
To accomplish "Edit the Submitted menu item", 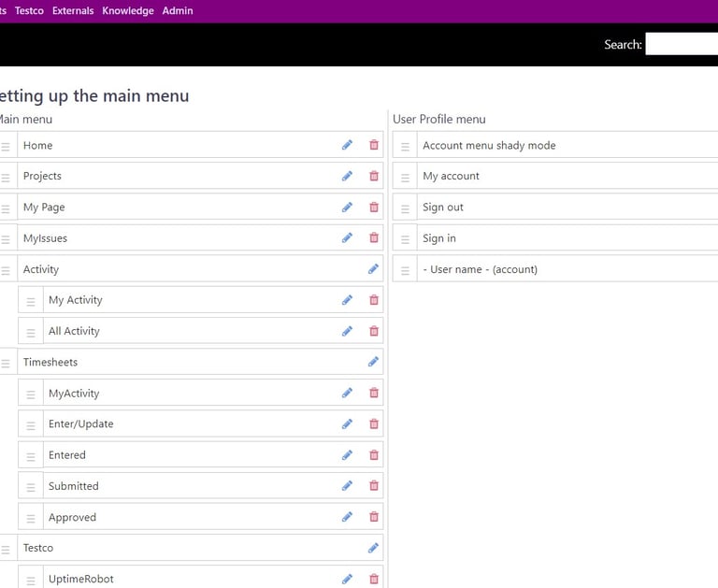I will 347,486.
